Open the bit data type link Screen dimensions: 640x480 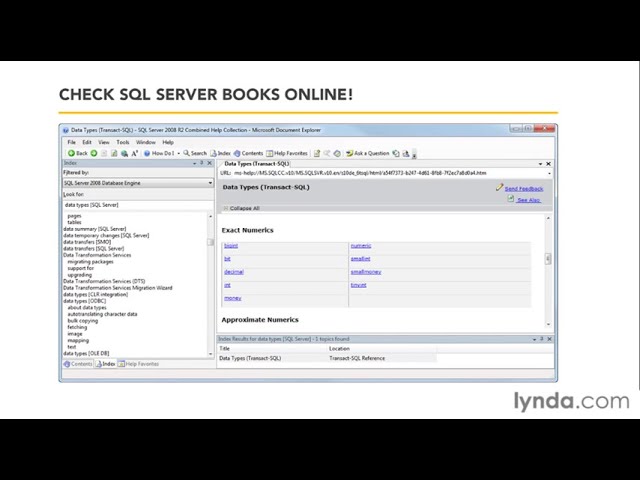coord(227,259)
